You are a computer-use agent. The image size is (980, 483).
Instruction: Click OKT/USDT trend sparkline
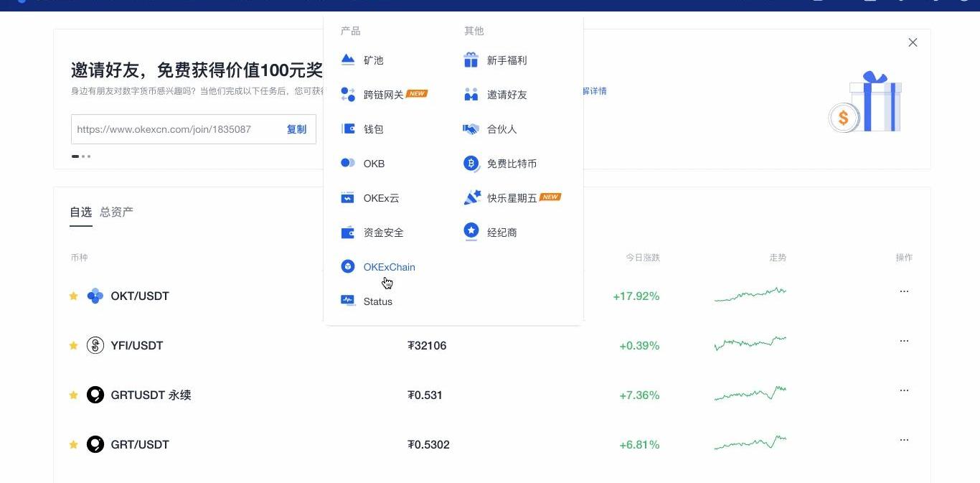(750, 294)
